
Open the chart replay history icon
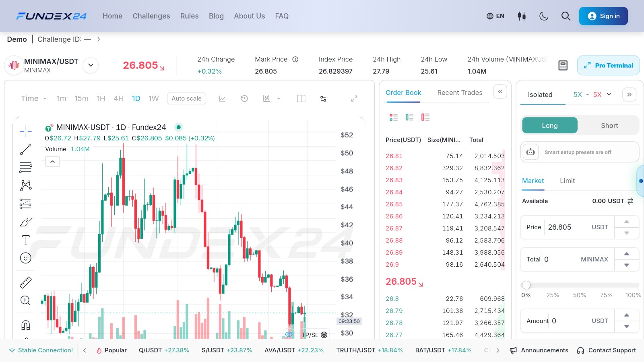point(244,99)
